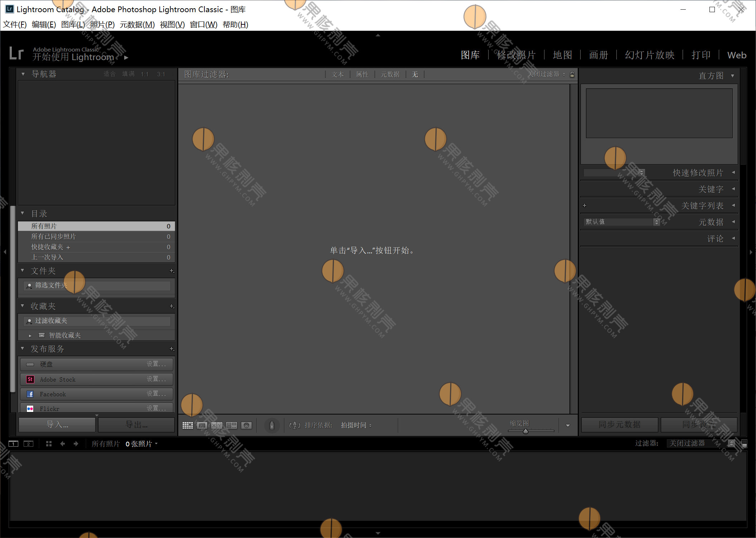Expand the 智能收藏夹 collection set
The image size is (756, 538).
(30, 335)
